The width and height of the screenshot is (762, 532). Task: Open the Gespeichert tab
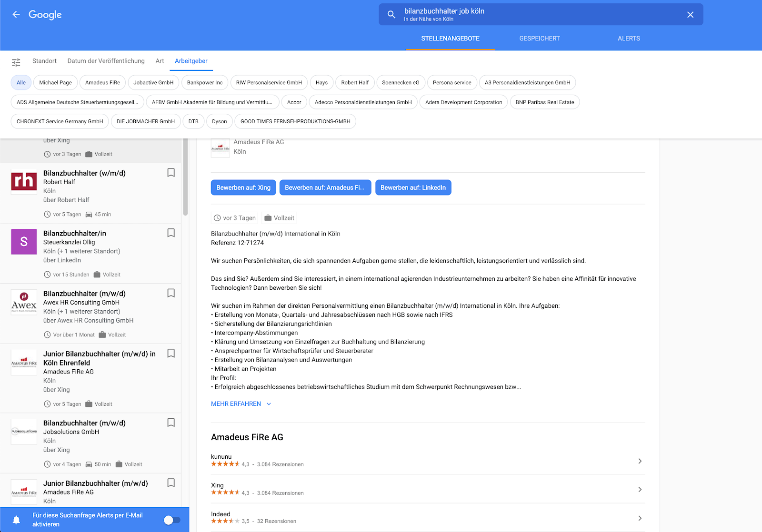(x=540, y=39)
